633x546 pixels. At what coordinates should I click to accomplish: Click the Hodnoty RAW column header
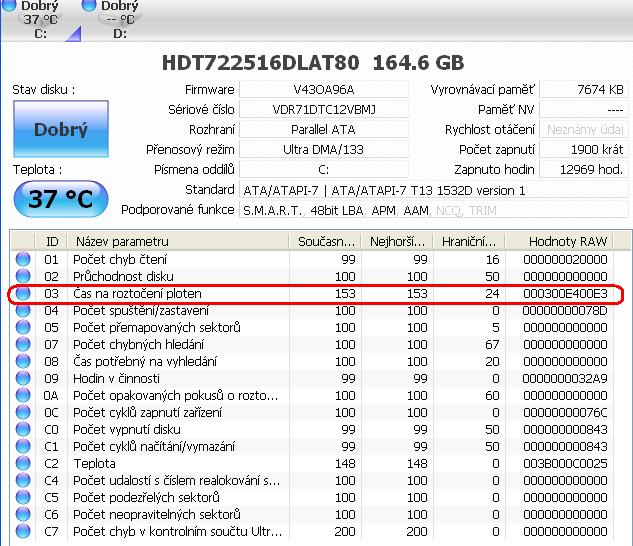pos(560,242)
